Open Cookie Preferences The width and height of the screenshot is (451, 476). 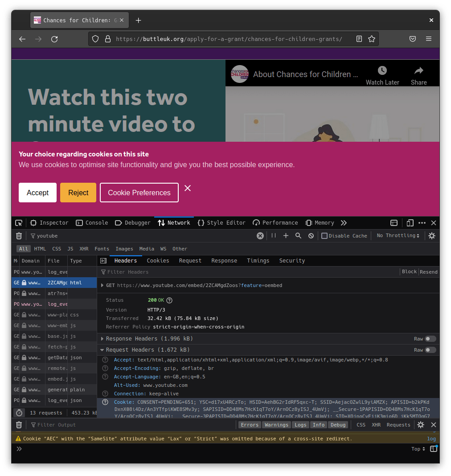tap(139, 193)
